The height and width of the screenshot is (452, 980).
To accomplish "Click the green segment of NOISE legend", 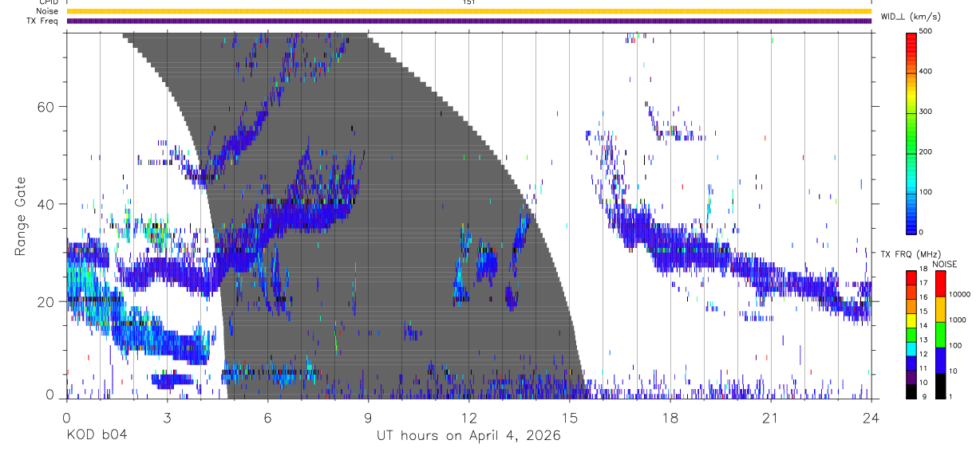I will (940, 335).
